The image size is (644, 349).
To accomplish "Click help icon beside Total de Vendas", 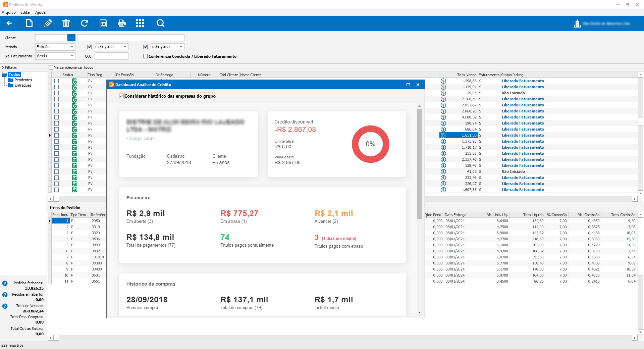I will [x=5, y=306].
